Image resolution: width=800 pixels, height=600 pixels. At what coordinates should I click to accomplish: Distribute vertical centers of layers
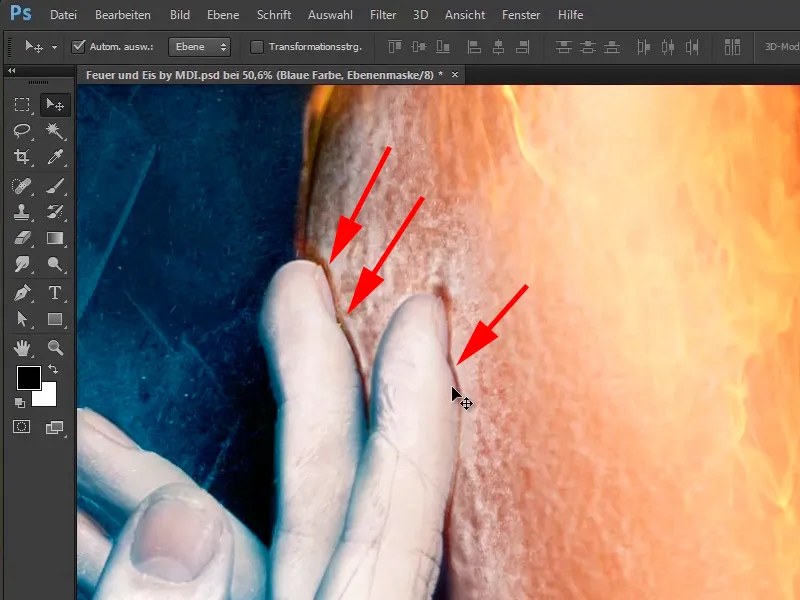click(x=588, y=47)
